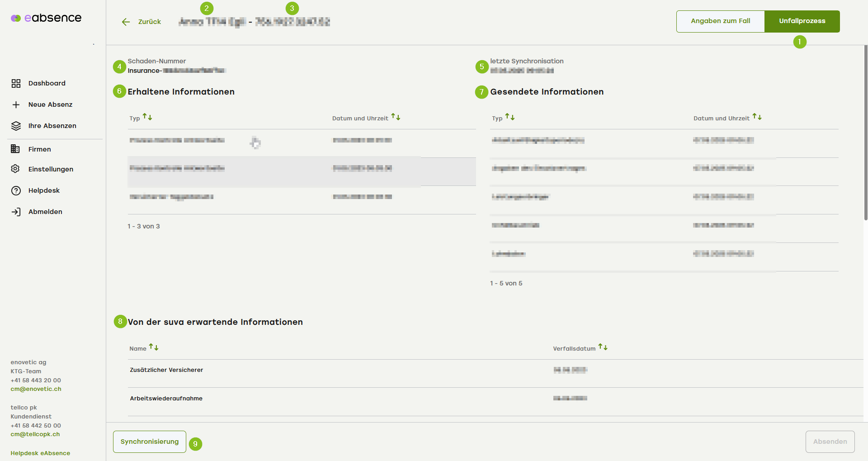Open Ihre Absenzen layers icon
Image resolution: width=868 pixels, height=461 pixels.
[16, 126]
